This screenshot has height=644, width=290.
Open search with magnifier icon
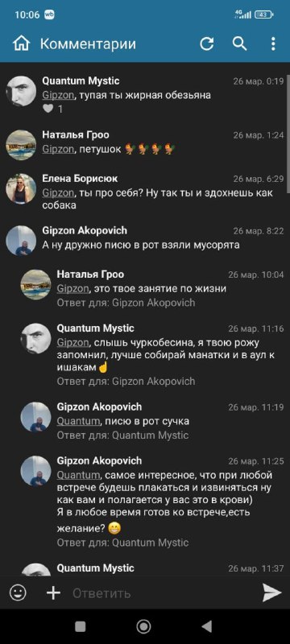click(240, 43)
